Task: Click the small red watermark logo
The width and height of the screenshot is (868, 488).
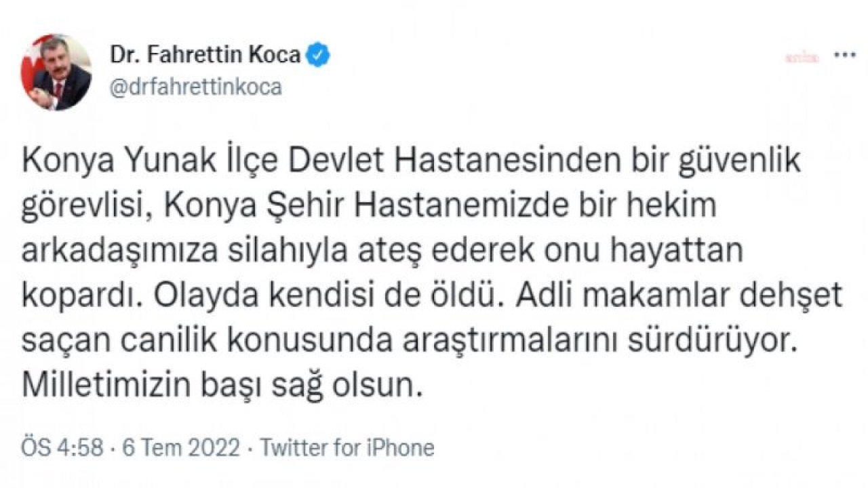Action: [x=802, y=58]
